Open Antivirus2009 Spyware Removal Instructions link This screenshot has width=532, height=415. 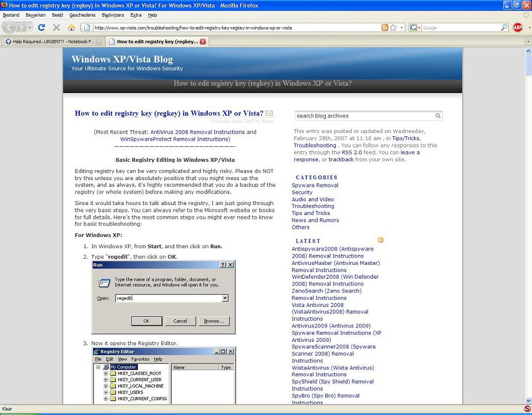tap(336, 333)
